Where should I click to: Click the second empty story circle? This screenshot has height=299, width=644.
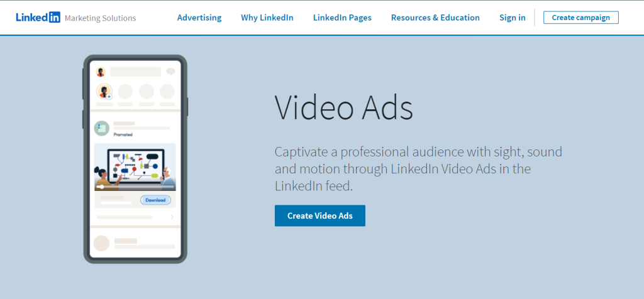(147, 92)
